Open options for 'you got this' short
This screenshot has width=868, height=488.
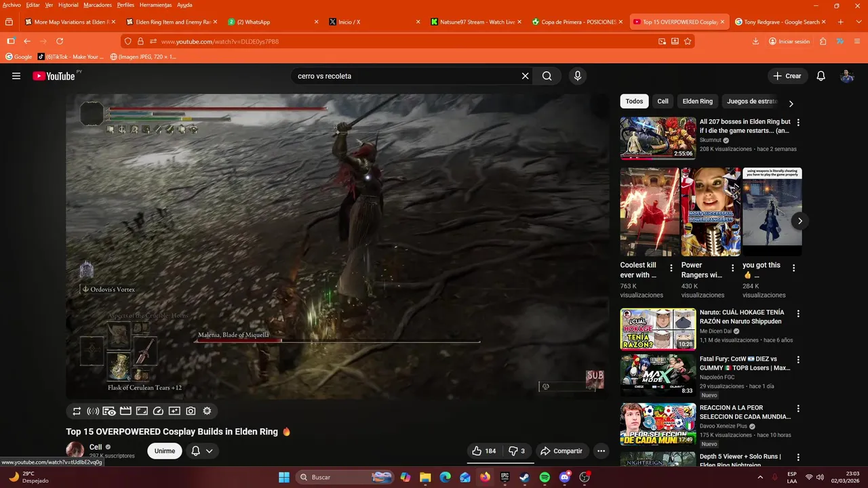(x=793, y=268)
